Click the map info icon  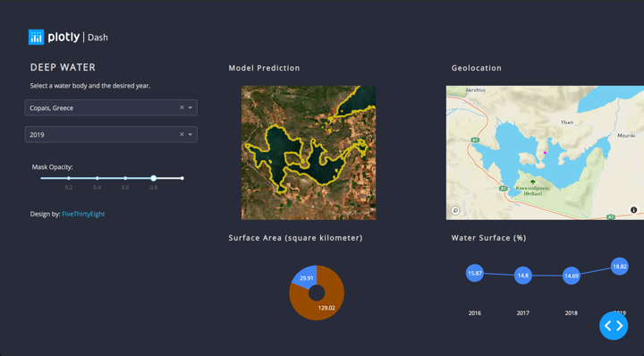tap(634, 210)
